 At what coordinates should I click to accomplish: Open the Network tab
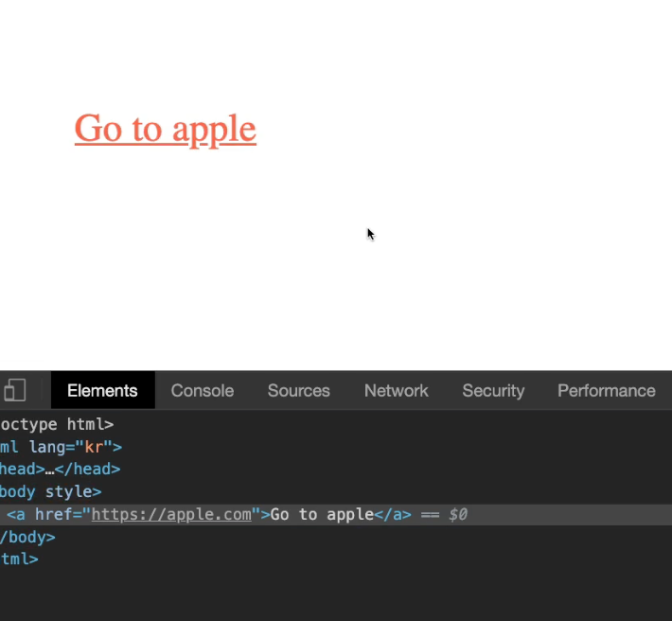pos(396,390)
